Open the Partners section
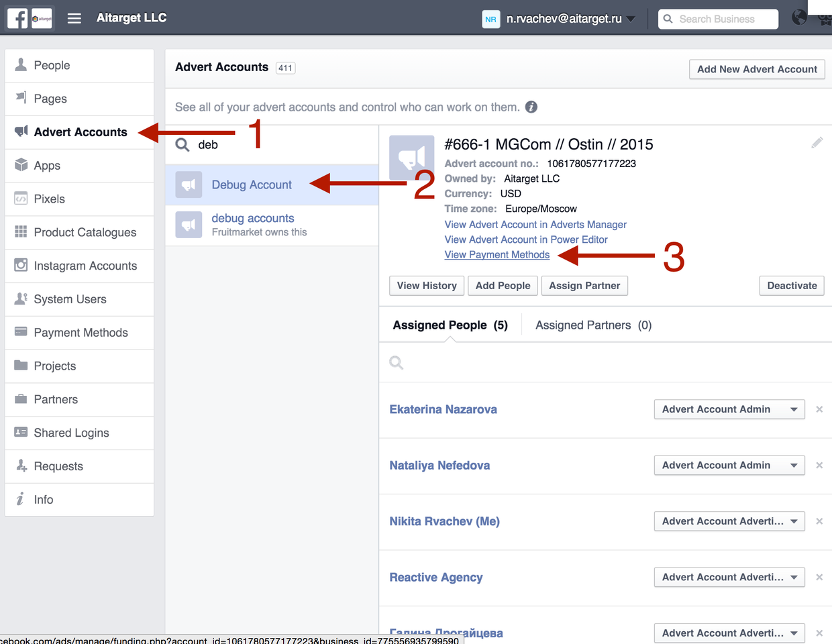 pyautogui.click(x=79, y=400)
